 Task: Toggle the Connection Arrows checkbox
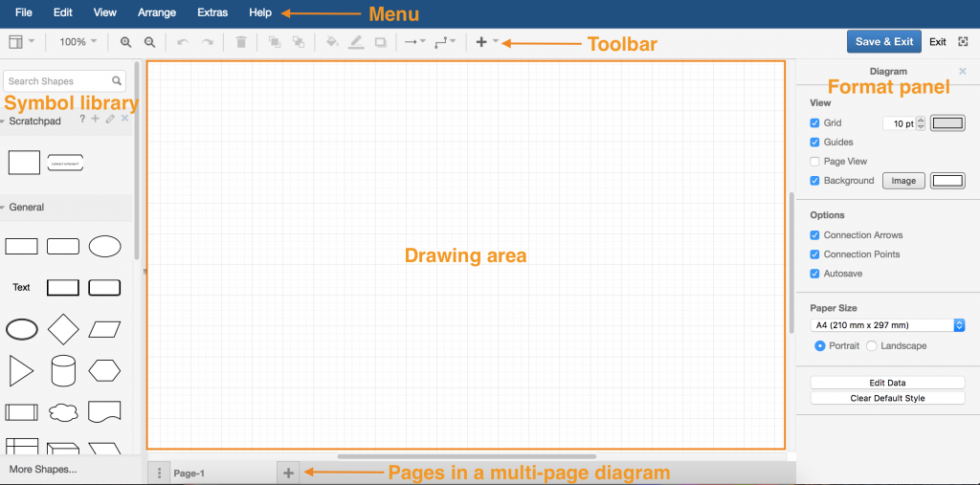coord(814,235)
